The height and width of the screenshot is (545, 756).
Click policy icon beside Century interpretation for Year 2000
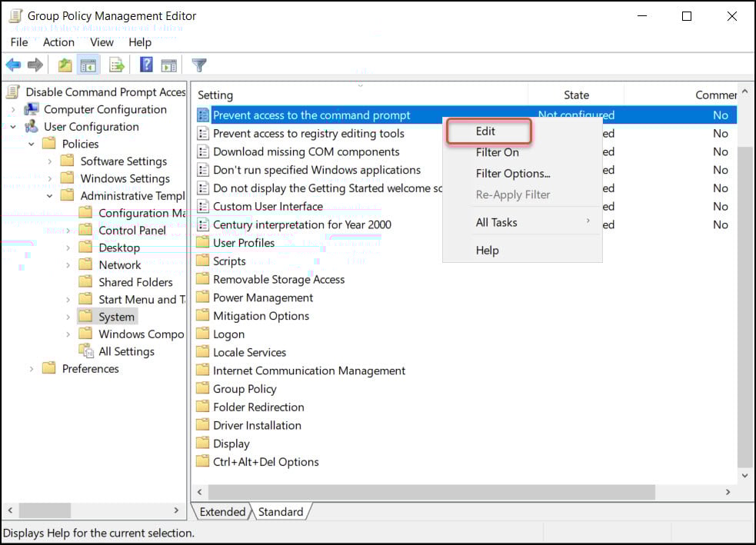[x=203, y=224]
